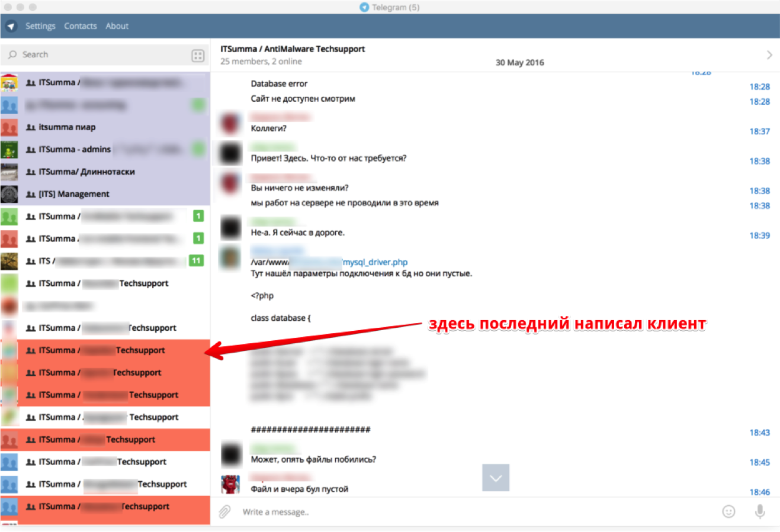Attach a file using the paperclip icon

(224, 511)
